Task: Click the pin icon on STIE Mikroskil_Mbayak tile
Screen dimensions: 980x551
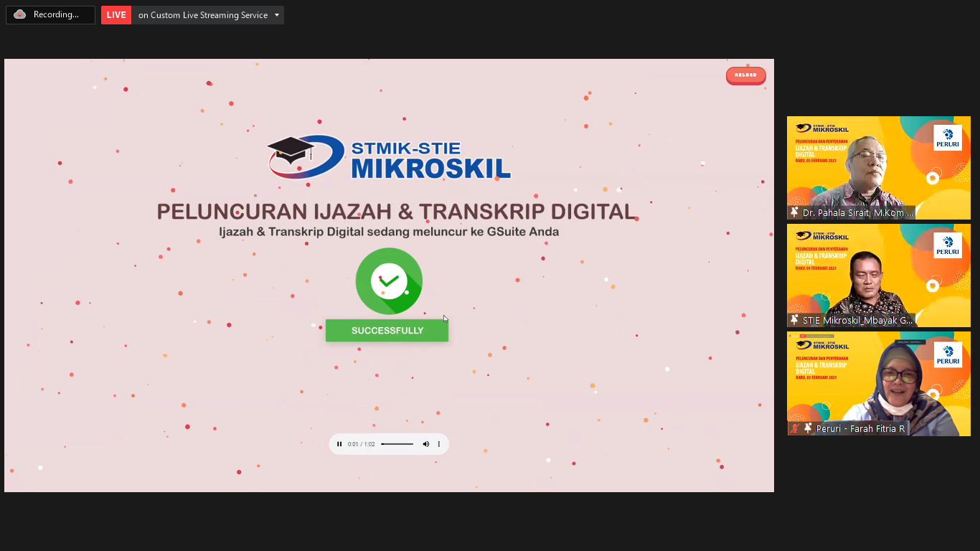Action: (794, 320)
